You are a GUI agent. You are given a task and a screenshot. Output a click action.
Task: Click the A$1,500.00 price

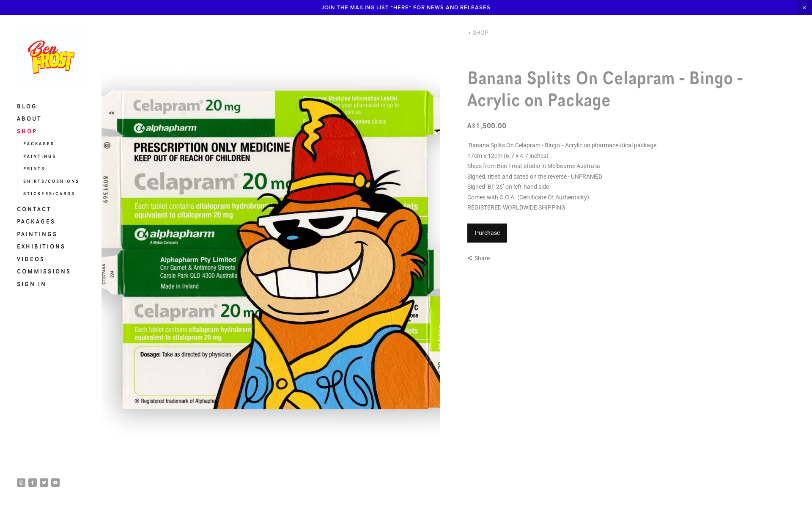[487, 126]
